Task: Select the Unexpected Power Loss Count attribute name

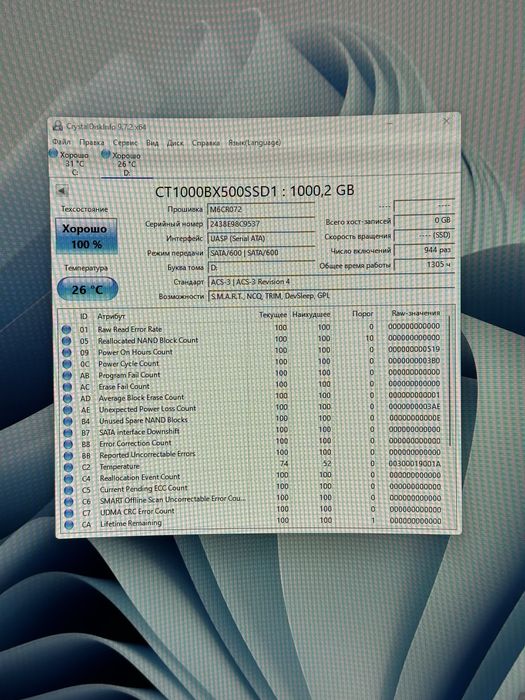Action: (x=147, y=409)
